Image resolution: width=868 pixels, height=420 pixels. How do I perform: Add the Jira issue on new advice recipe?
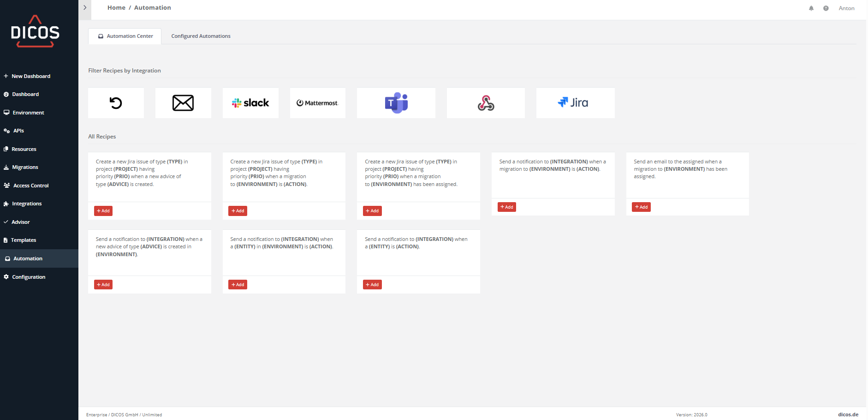(x=103, y=211)
